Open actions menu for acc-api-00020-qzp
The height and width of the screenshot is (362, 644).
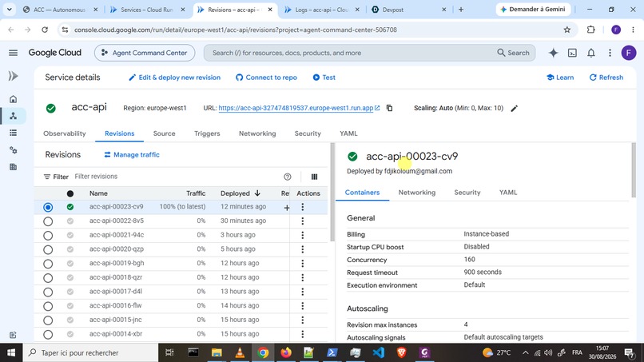pyautogui.click(x=303, y=249)
